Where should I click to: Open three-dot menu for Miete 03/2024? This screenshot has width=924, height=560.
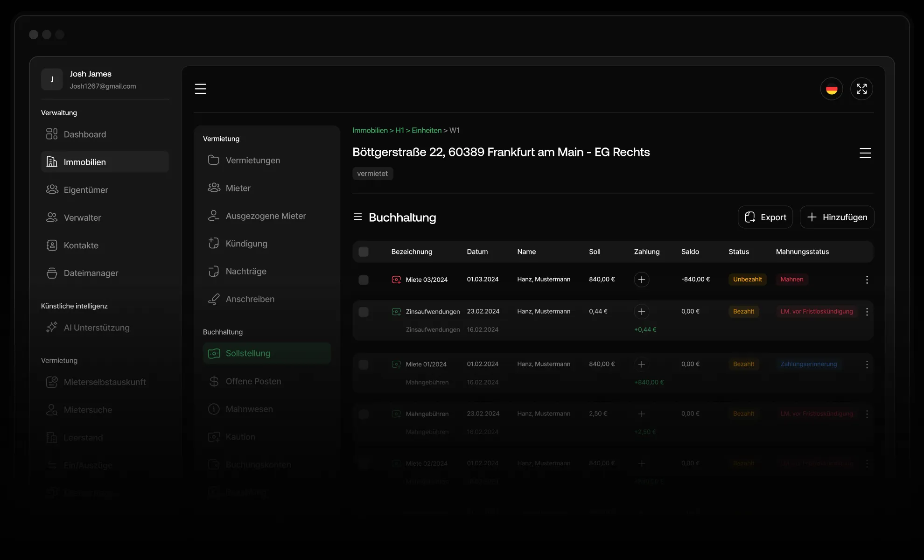tap(867, 280)
